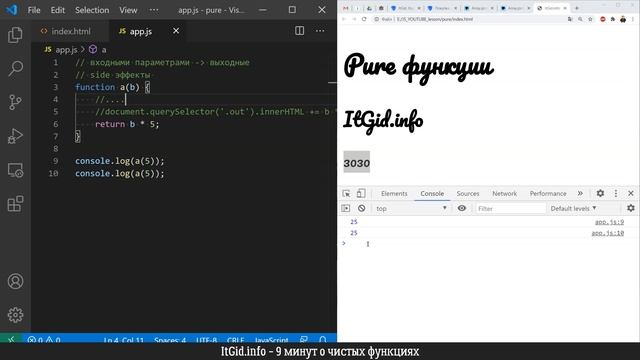Open DevTools settings gear
The height and width of the screenshot is (360, 640).
[x=600, y=193]
